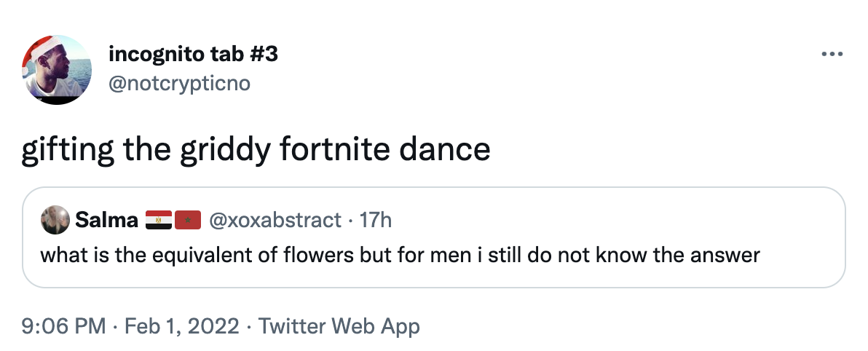Open the incognito tab #3 display name
Image resolution: width=868 pixels, height=351 pixels.
coord(192,54)
